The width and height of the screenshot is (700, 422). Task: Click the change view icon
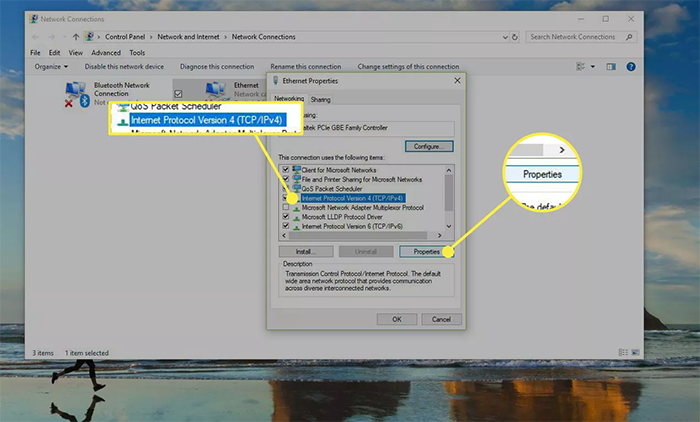click(580, 67)
